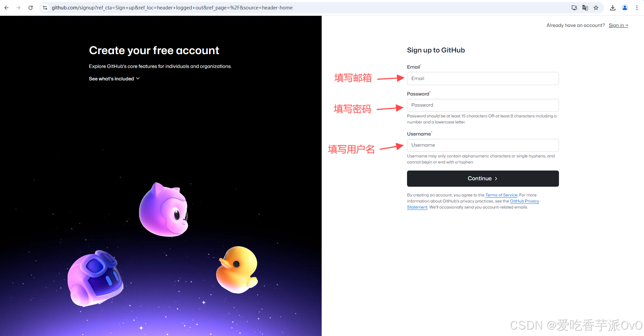Image resolution: width=644 pixels, height=336 pixels.
Task: Click the Copilot goggles helmet mascot
Action: click(95, 278)
